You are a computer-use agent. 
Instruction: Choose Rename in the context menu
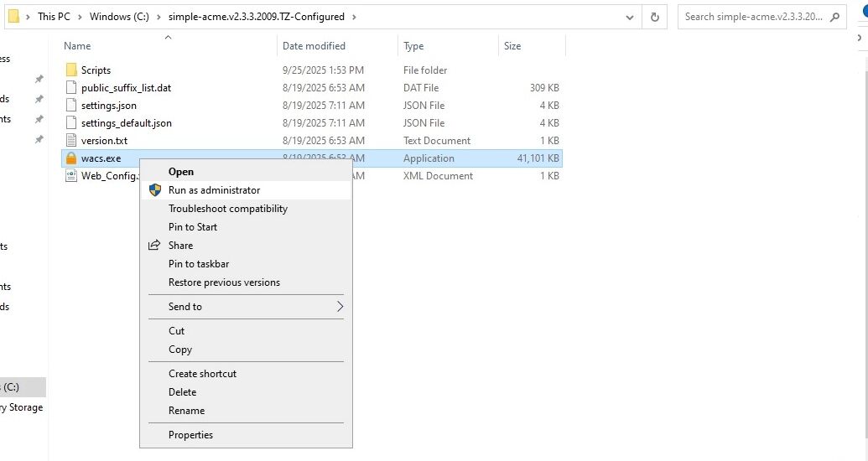pos(186,411)
